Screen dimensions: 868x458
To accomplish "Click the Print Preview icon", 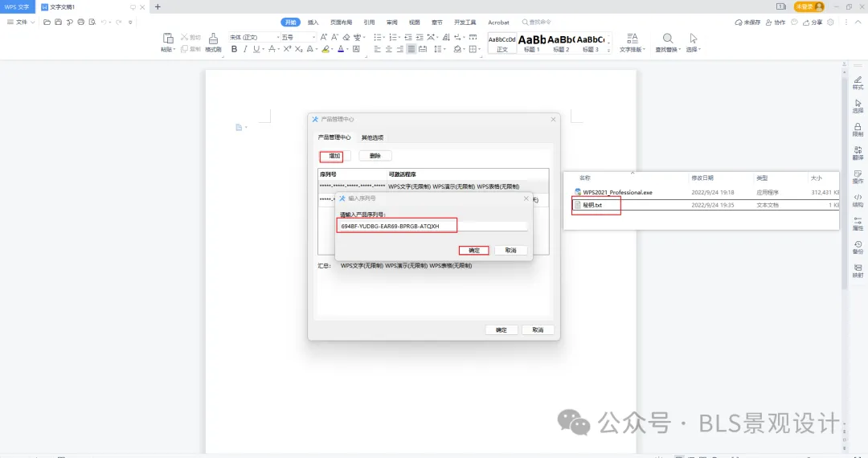I will [x=92, y=22].
